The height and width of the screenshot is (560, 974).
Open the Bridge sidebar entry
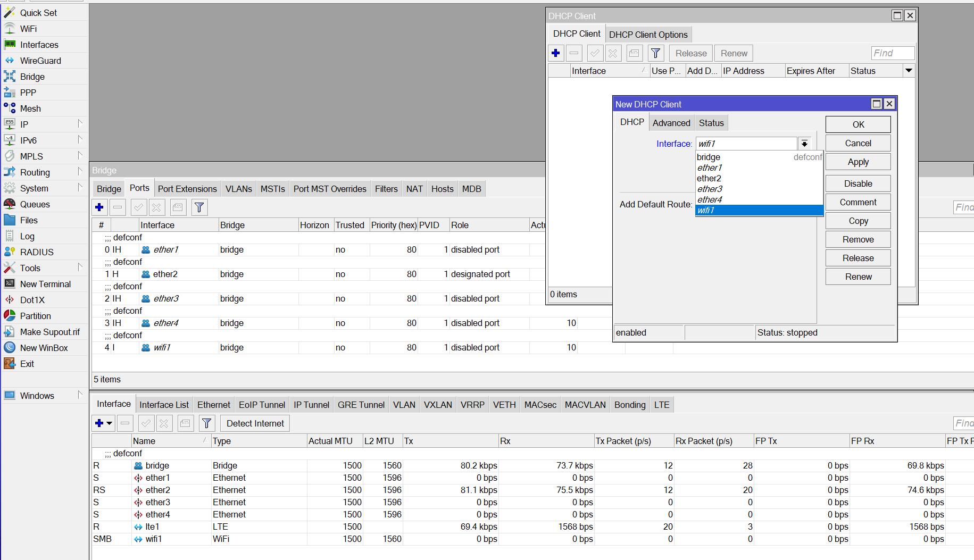coord(32,77)
